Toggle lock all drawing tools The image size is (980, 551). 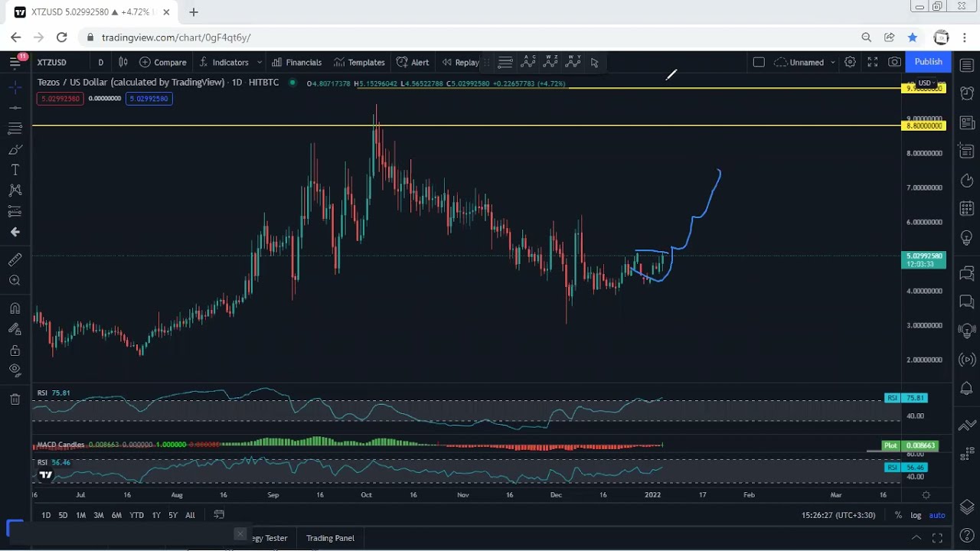coord(15,350)
